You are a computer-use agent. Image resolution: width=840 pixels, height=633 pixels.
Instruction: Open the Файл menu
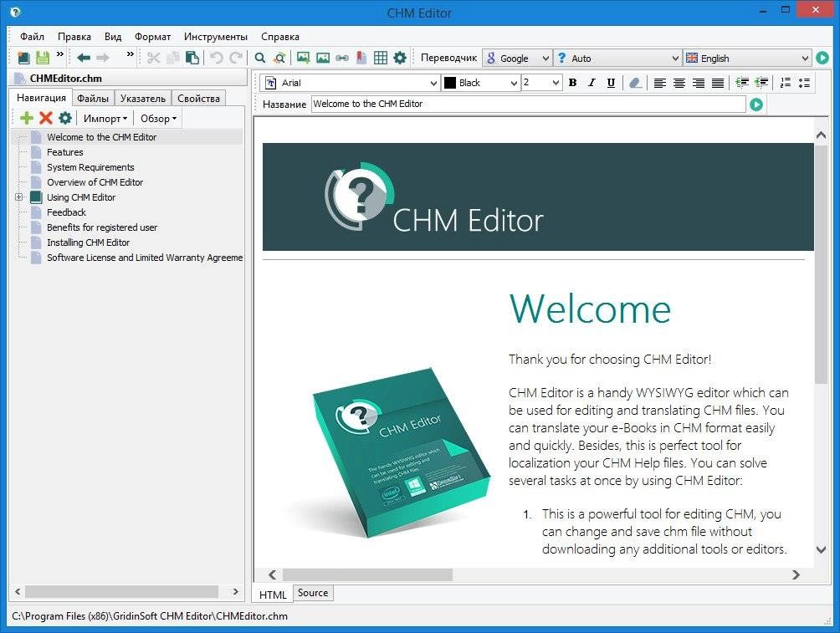pos(32,37)
